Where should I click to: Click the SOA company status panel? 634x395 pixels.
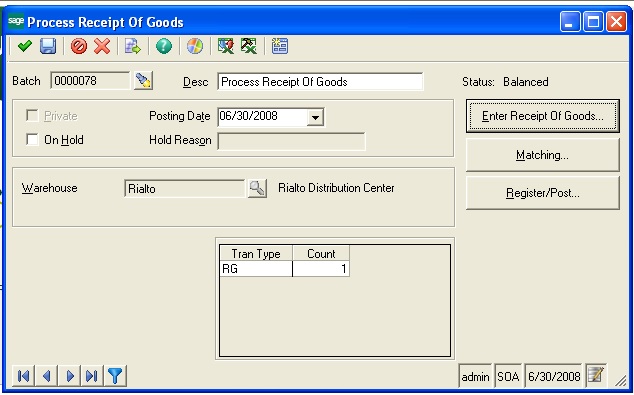(508, 376)
